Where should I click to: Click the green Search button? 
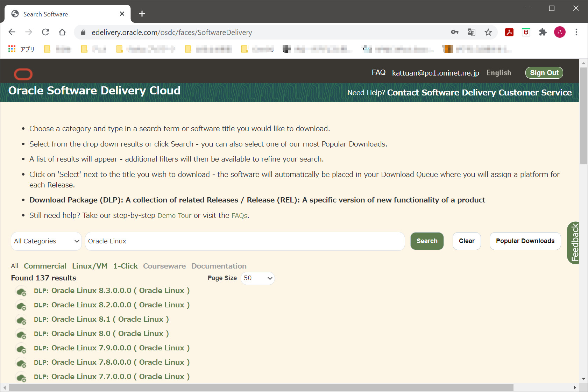[x=427, y=241]
